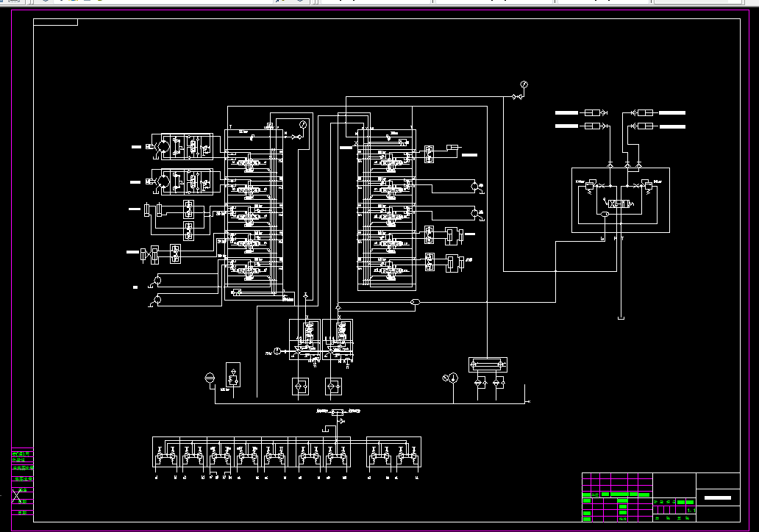Image resolution: width=759 pixels, height=532 pixels.
Task: Select the pressure gauge left of the twin pumps
Action: (x=277, y=351)
